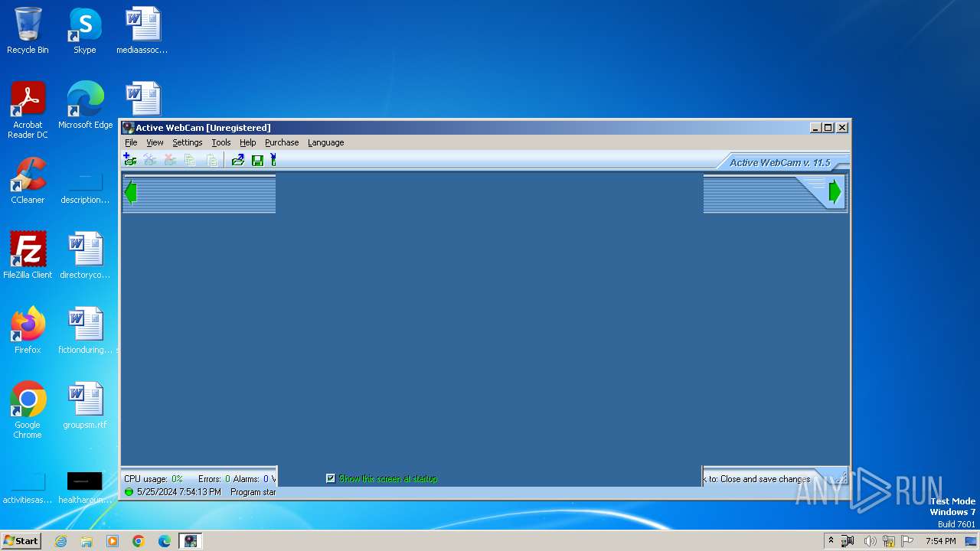Click the green save floppy icon

(x=257, y=160)
